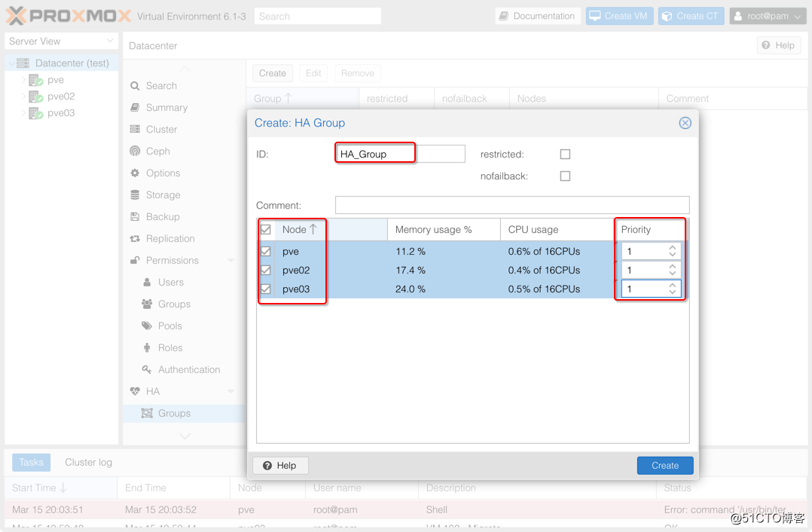Click the Create VM button
Screen dimensions: 812x532
coord(619,16)
